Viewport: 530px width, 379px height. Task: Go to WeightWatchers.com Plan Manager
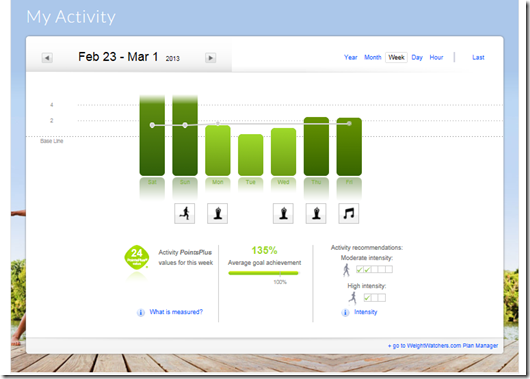[443, 346]
